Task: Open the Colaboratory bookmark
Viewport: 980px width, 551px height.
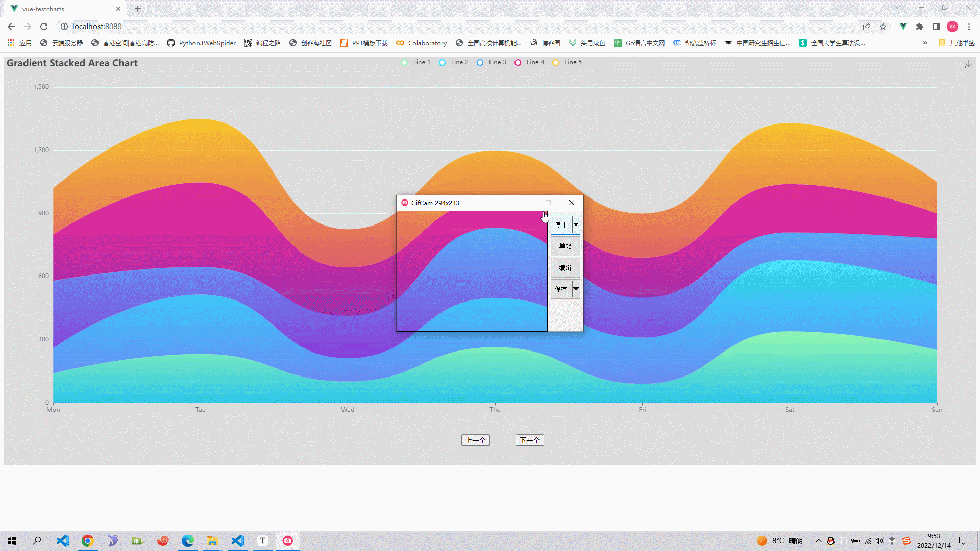Action: pos(421,43)
